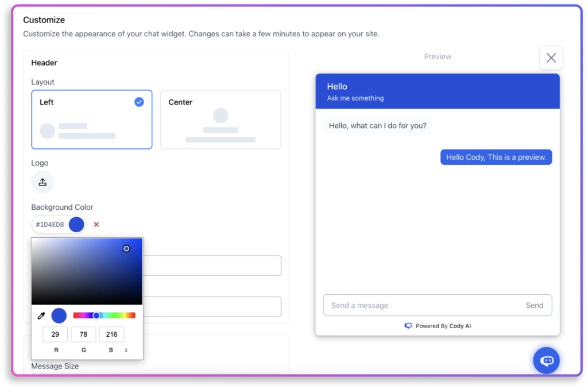The width and height of the screenshot is (588, 389).
Task: Select the Center header layout option
Action: [220, 119]
